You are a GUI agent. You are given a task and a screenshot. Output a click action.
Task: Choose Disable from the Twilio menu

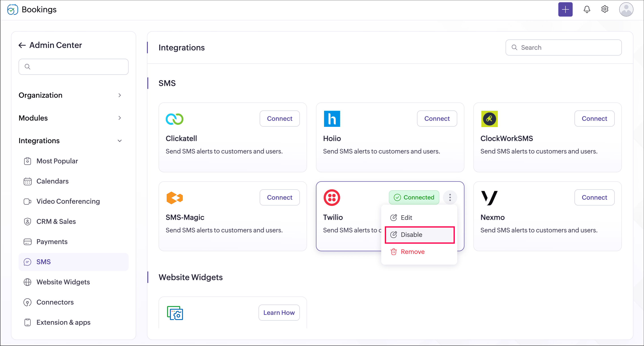pyautogui.click(x=419, y=235)
